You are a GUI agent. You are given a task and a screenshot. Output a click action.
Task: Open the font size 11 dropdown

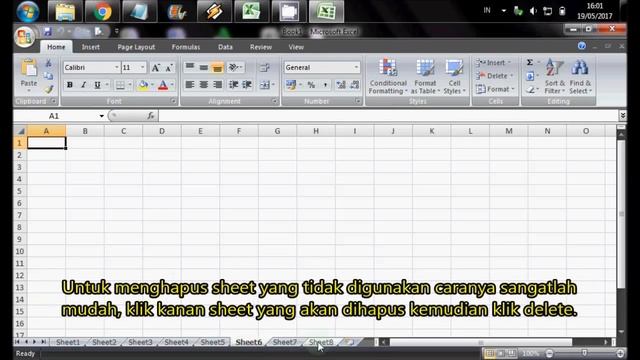coord(142,67)
